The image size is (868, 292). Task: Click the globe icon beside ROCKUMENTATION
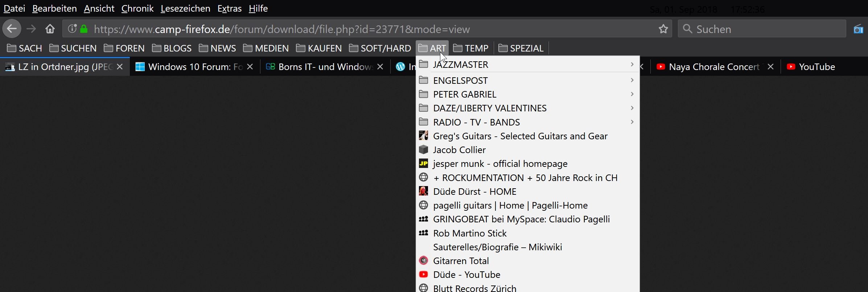click(x=423, y=177)
